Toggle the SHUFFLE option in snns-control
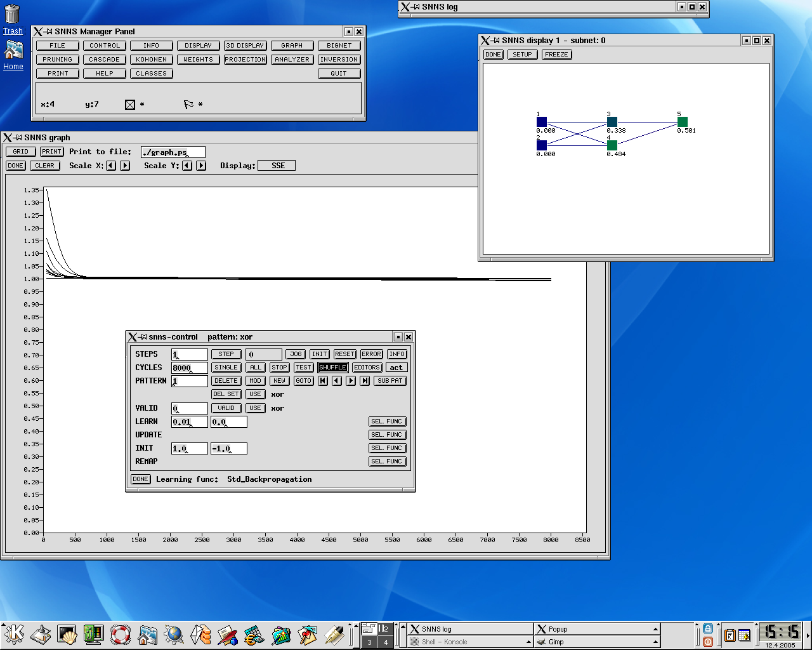Viewport: 812px width, 650px height. coord(333,368)
